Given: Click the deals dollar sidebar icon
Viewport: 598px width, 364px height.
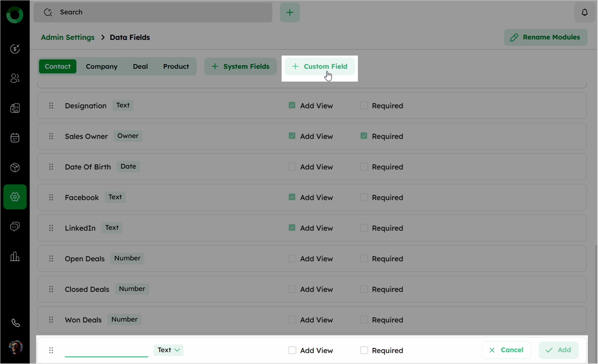Looking at the screenshot, I should 15,49.
